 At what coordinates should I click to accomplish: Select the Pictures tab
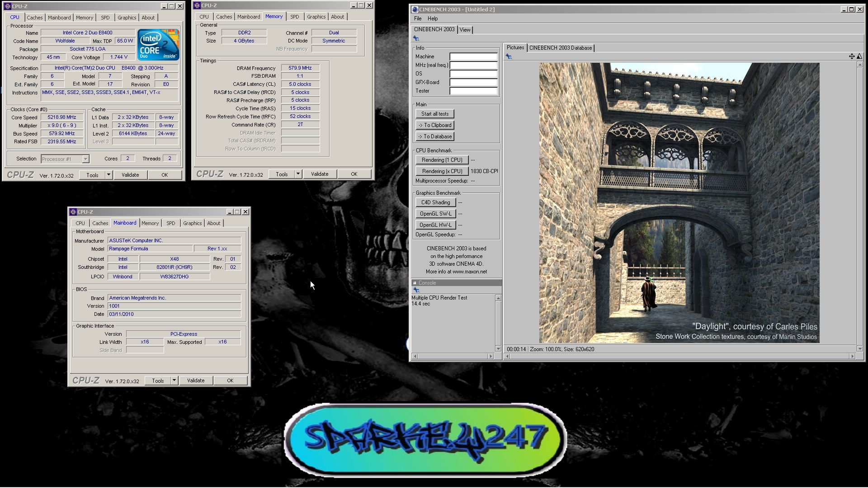click(x=515, y=47)
